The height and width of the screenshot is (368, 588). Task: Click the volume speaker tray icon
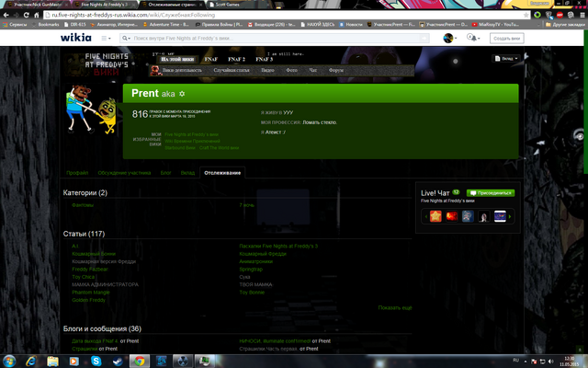pyautogui.click(x=550, y=362)
